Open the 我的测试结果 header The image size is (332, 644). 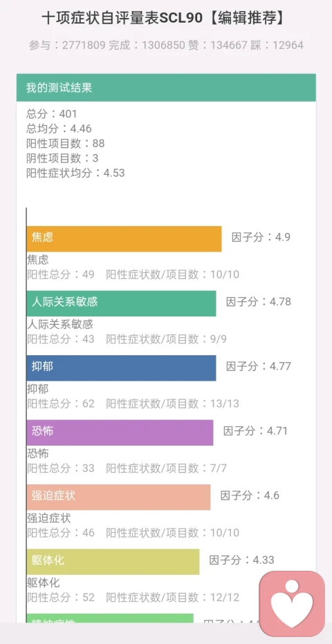166,88
